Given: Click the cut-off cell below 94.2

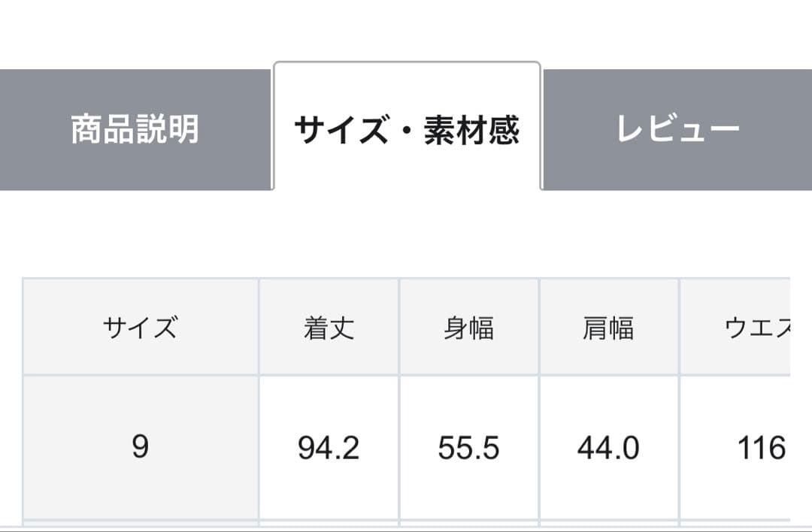Looking at the screenshot, I should [x=329, y=523].
